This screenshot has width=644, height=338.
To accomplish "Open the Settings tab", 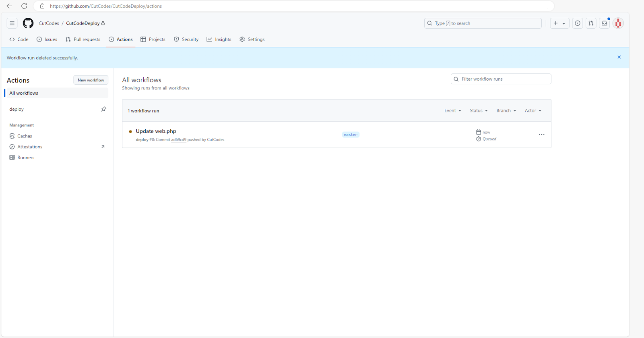I will click(x=252, y=39).
